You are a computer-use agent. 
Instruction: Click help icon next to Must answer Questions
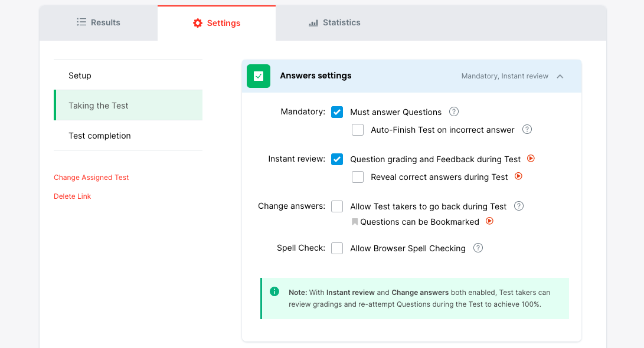tap(454, 111)
